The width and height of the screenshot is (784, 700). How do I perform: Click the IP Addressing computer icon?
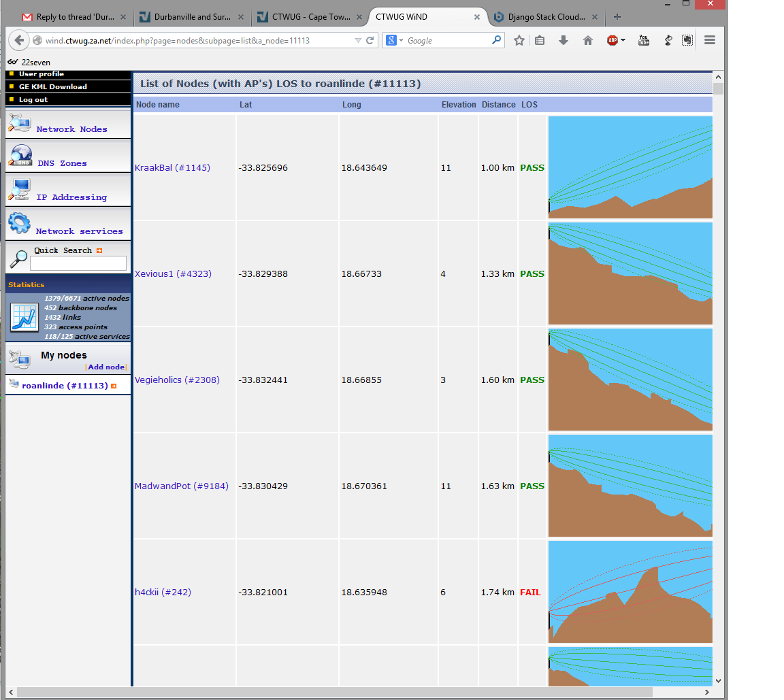coord(20,190)
